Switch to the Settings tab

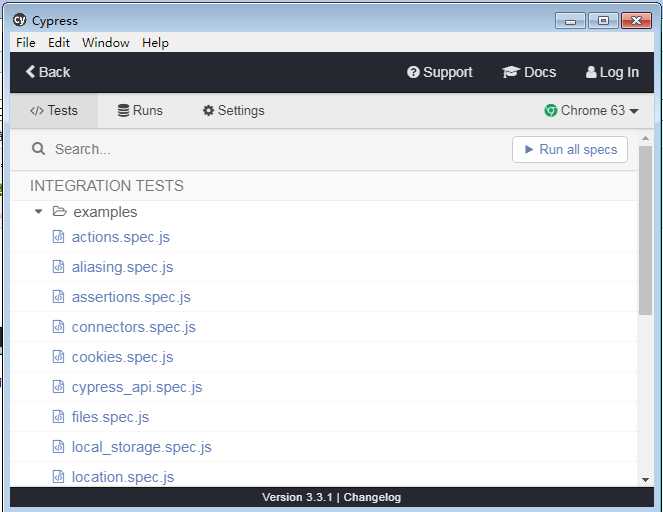[234, 111]
